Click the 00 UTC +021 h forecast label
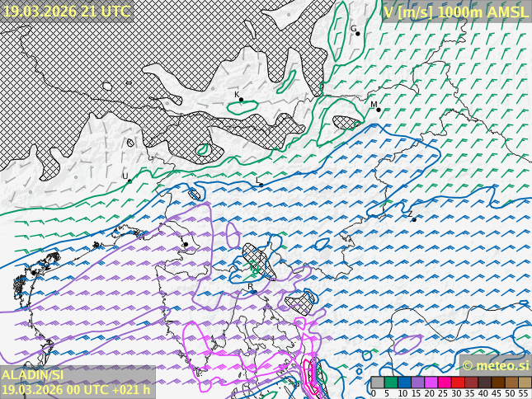This screenshot has height=399, width=532. pos(107,390)
